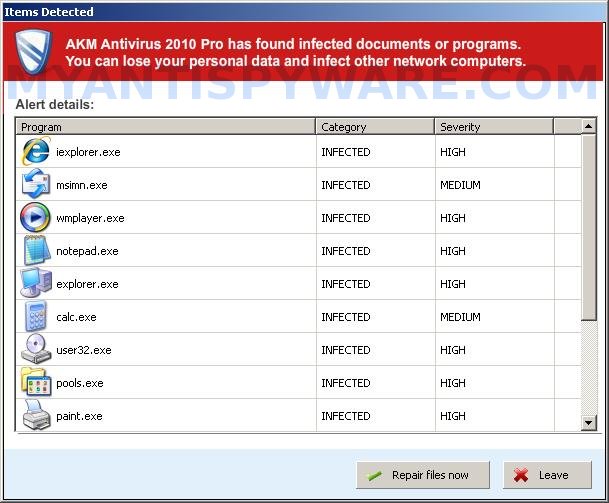The height and width of the screenshot is (503, 609).
Task: Click the Leave button
Action: 548,475
